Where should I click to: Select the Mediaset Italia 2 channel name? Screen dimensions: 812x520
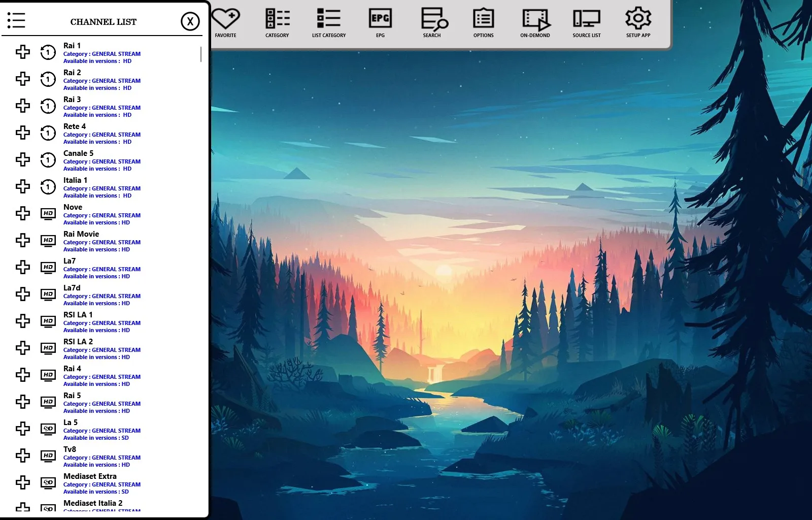pos(93,503)
